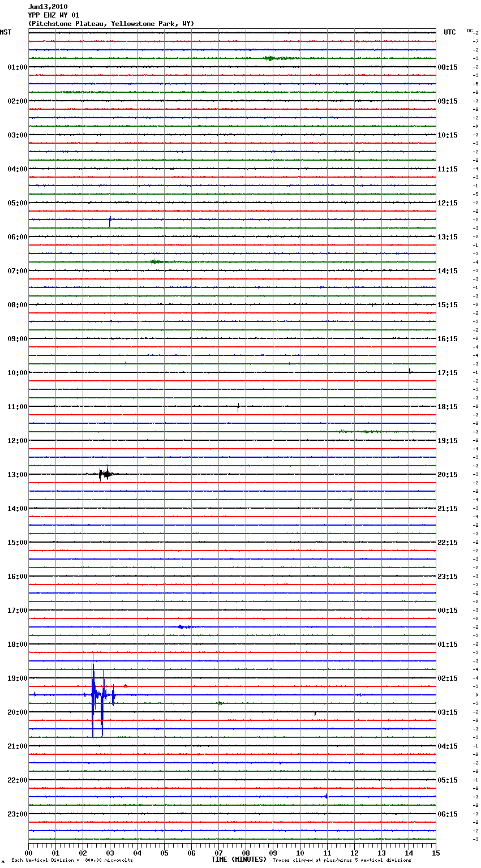Click minute tick label 00 on bottom axis
The height and width of the screenshot is (868, 481).
coord(28,853)
